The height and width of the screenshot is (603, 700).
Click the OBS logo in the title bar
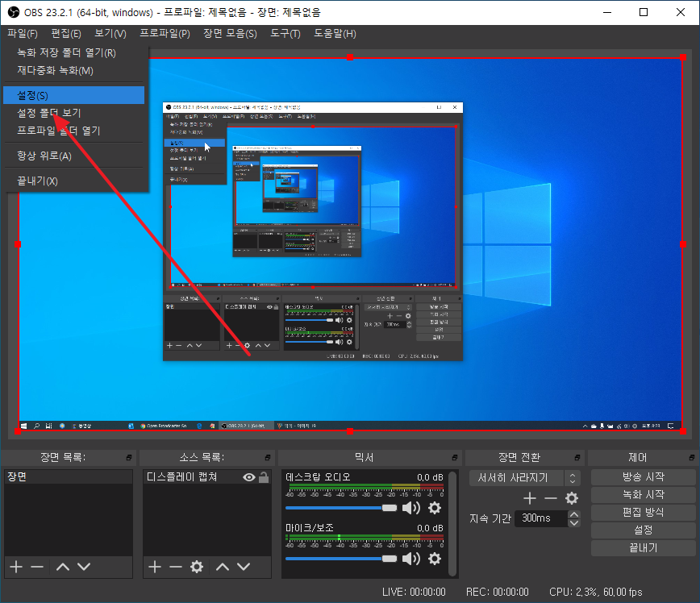(x=14, y=12)
